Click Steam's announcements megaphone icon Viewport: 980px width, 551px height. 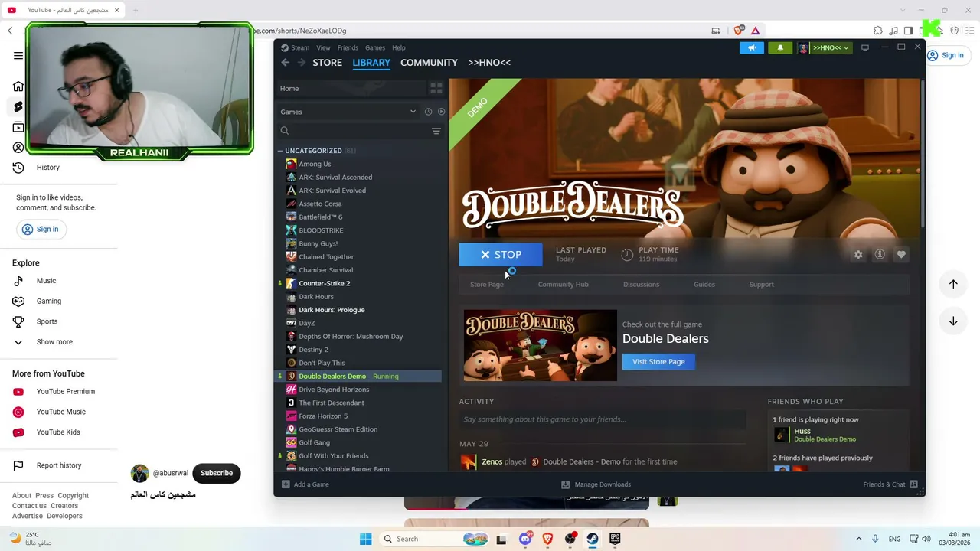tap(752, 47)
